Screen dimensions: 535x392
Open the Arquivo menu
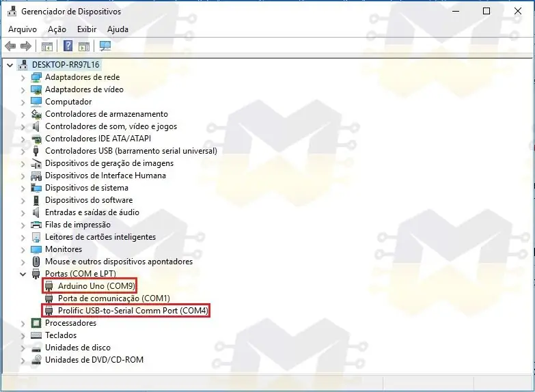[23, 29]
